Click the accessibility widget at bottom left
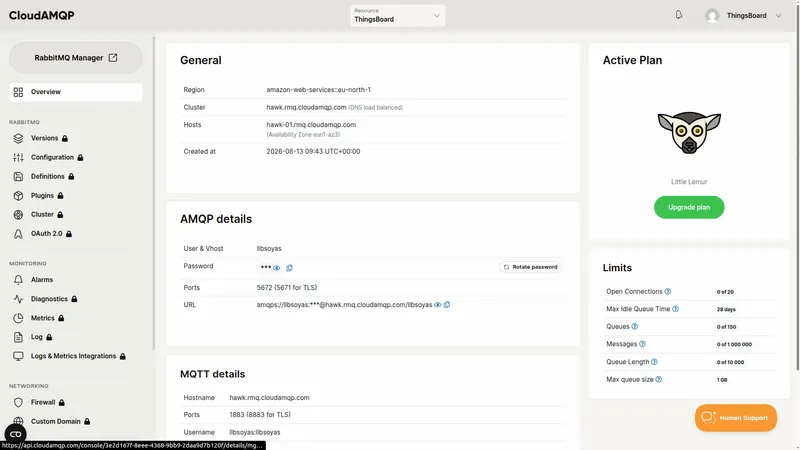 click(x=15, y=434)
